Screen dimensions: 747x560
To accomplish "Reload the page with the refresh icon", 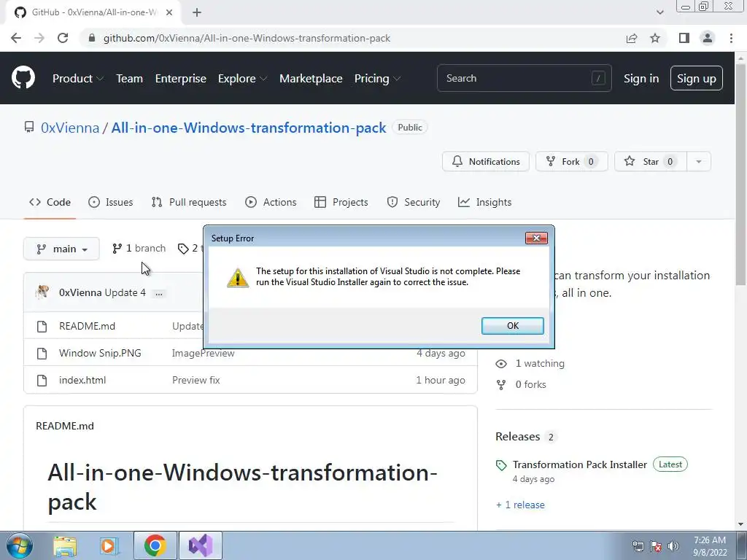I will (63, 38).
